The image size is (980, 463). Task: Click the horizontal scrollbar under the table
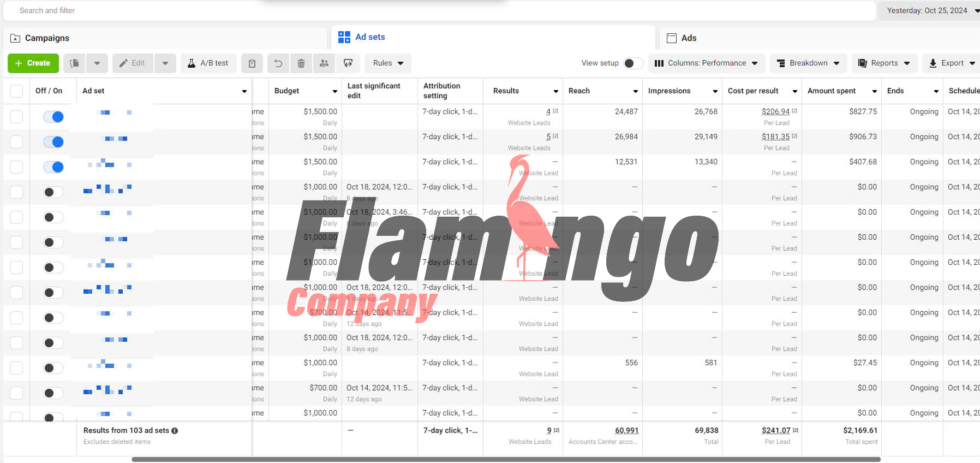[506, 460]
